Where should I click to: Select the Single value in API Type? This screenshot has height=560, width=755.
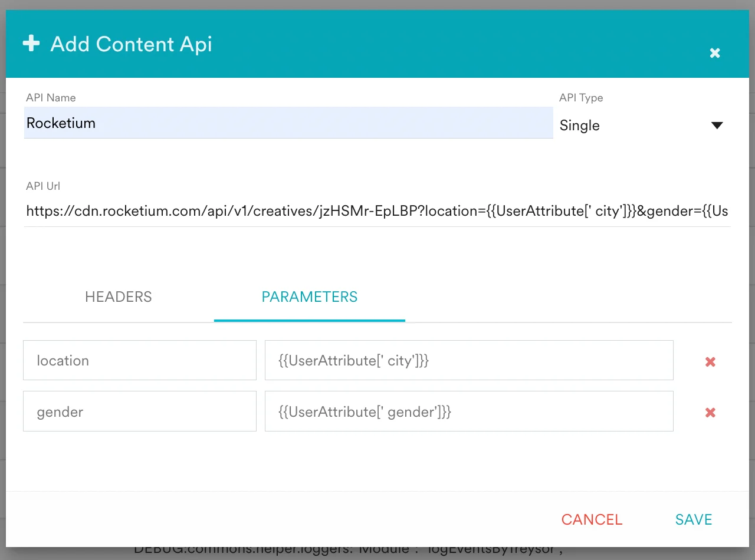click(x=579, y=126)
